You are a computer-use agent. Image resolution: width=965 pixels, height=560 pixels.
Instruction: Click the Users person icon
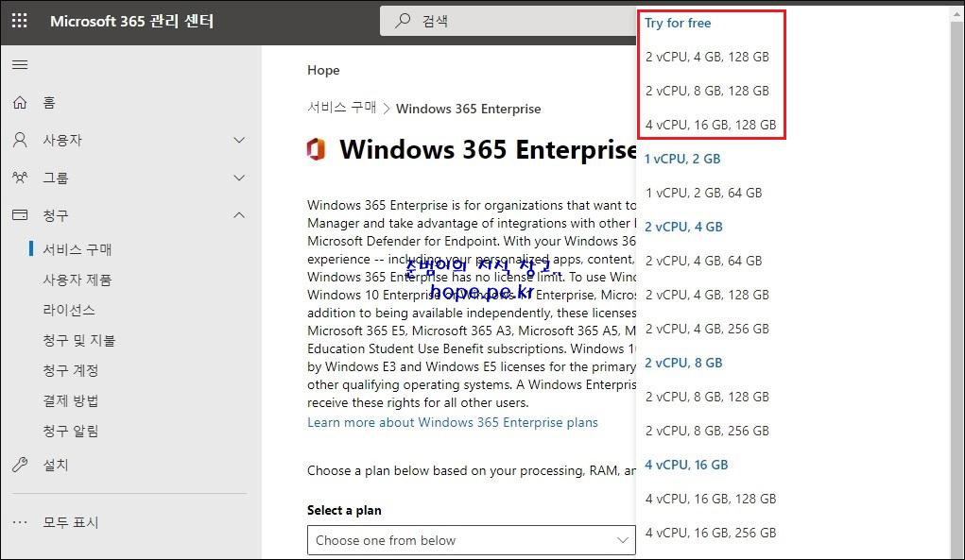(x=20, y=140)
